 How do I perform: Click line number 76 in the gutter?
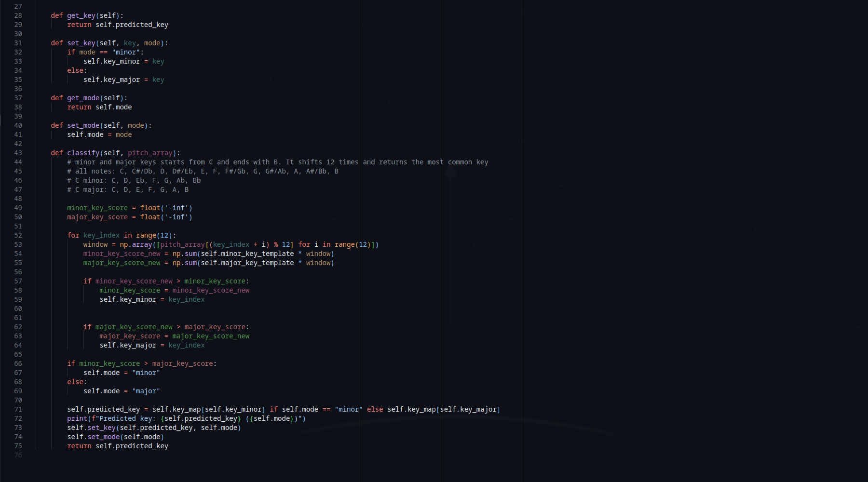click(18, 455)
